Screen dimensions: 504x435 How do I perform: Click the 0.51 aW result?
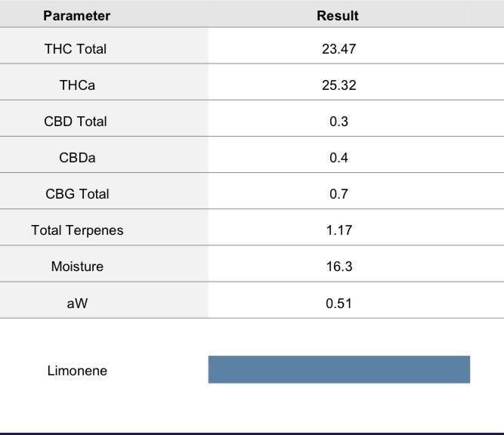(x=339, y=304)
